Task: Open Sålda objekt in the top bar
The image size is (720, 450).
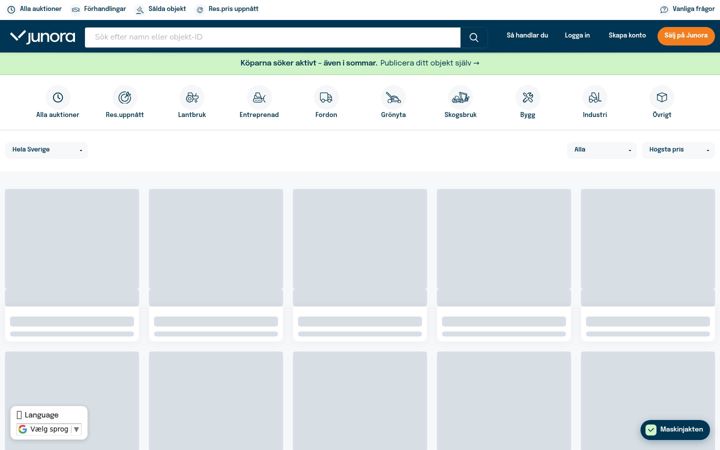Action: (167, 9)
